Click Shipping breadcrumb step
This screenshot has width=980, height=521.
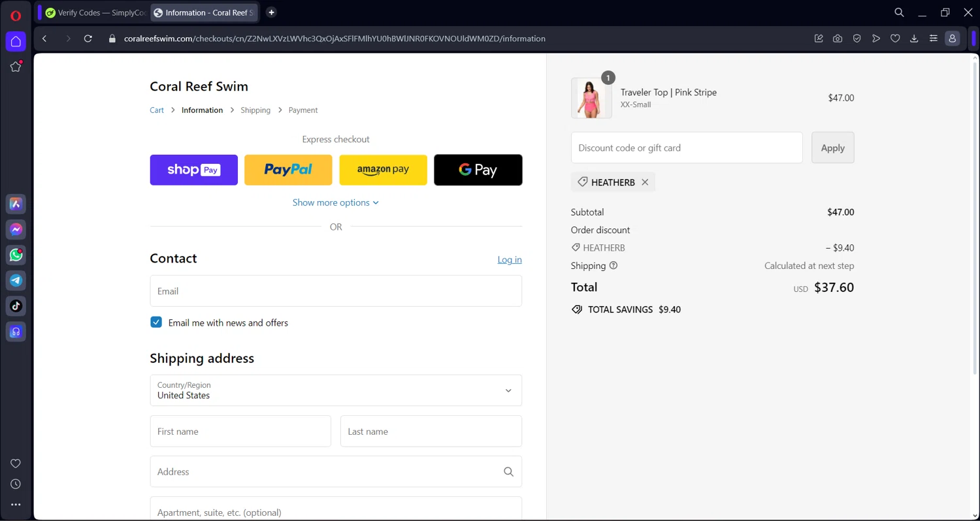(x=255, y=110)
